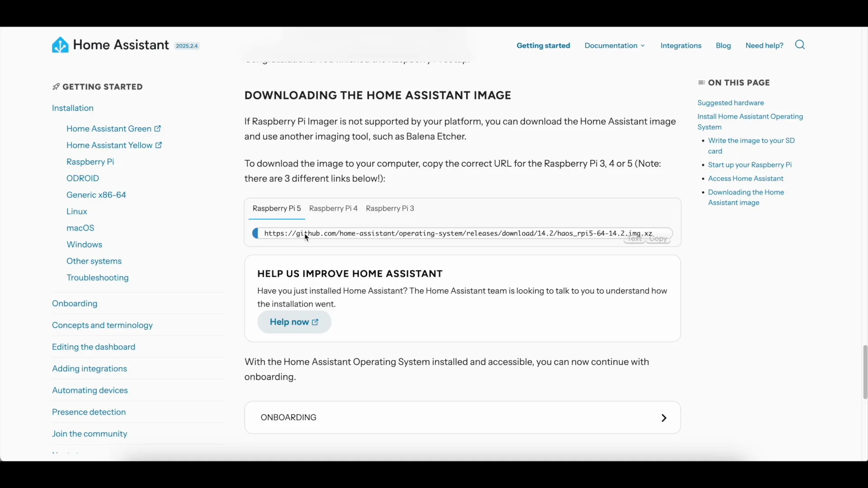
Task: Switch to the Raspberry Pi 4 tab
Action: tap(334, 209)
